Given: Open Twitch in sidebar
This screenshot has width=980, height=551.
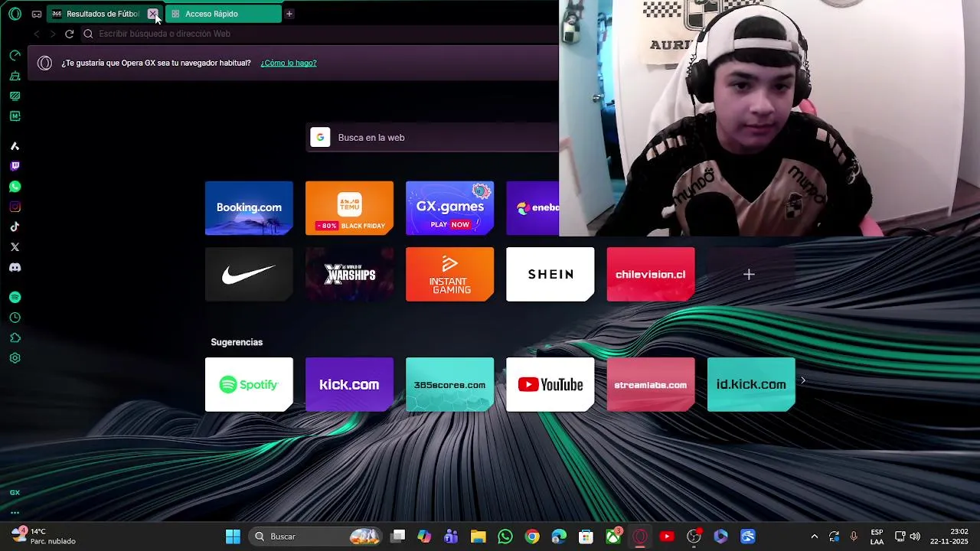Looking at the screenshot, I should point(15,166).
